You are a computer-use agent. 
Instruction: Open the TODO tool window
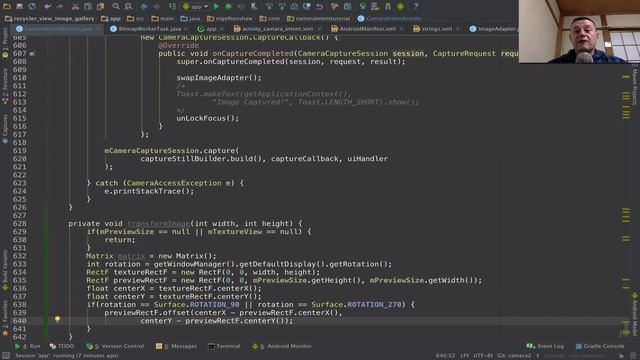[x=62, y=346]
